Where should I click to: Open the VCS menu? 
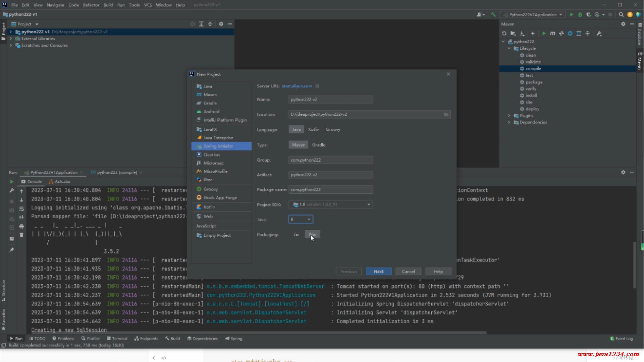(x=148, y=5)
